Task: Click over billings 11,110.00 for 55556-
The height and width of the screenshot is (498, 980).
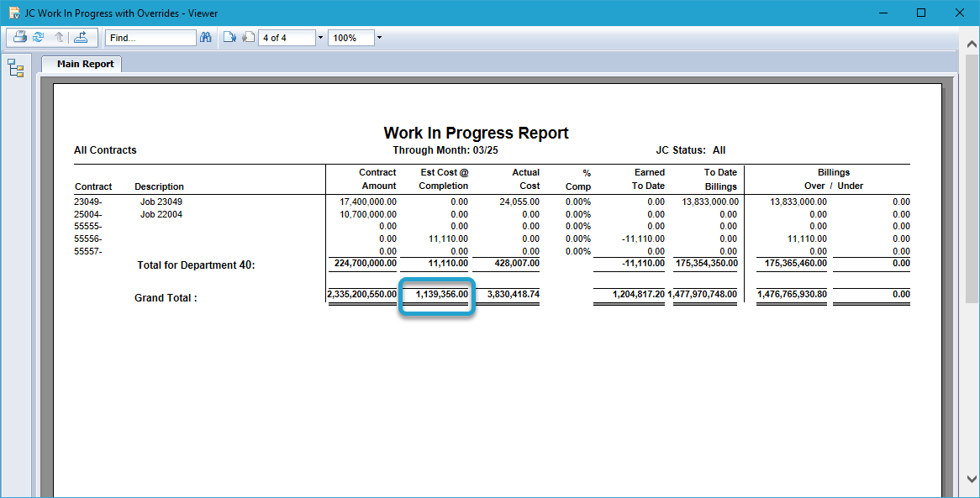Action: pyautogui.click(x=807, y=239)
